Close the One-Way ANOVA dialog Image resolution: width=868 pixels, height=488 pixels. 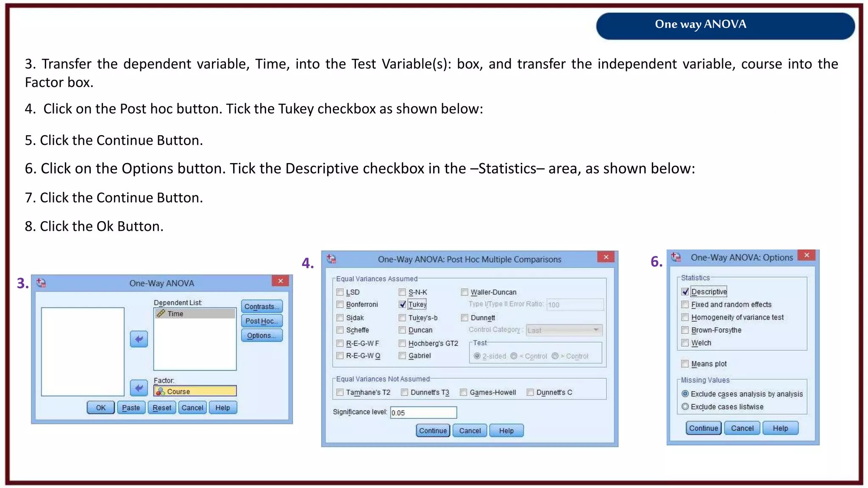281,281
